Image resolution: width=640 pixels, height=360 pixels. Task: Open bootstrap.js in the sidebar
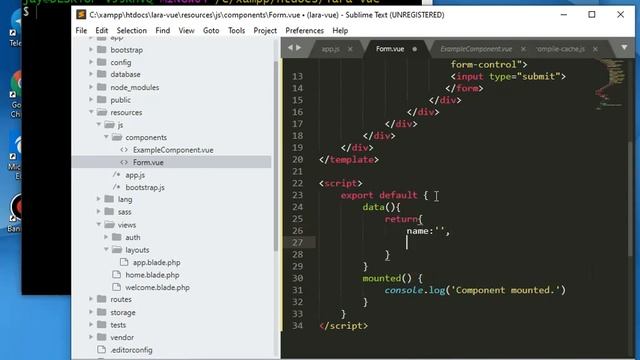[145, 187]
